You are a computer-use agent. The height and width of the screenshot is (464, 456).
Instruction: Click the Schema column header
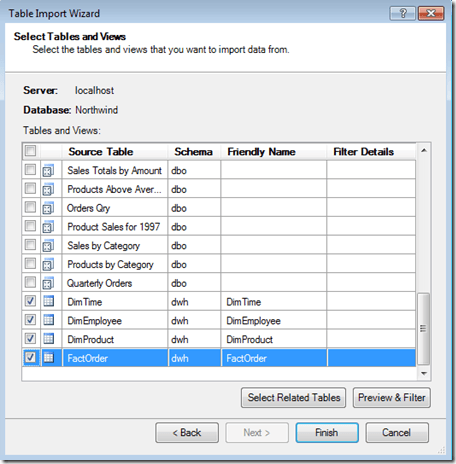pyautogui.click(x=194, y=152)
